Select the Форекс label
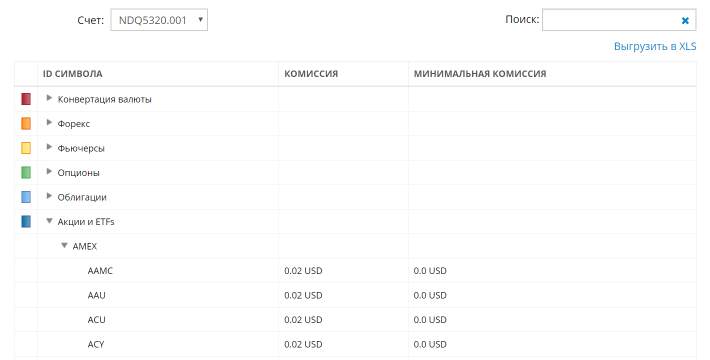 click(74, 124)
